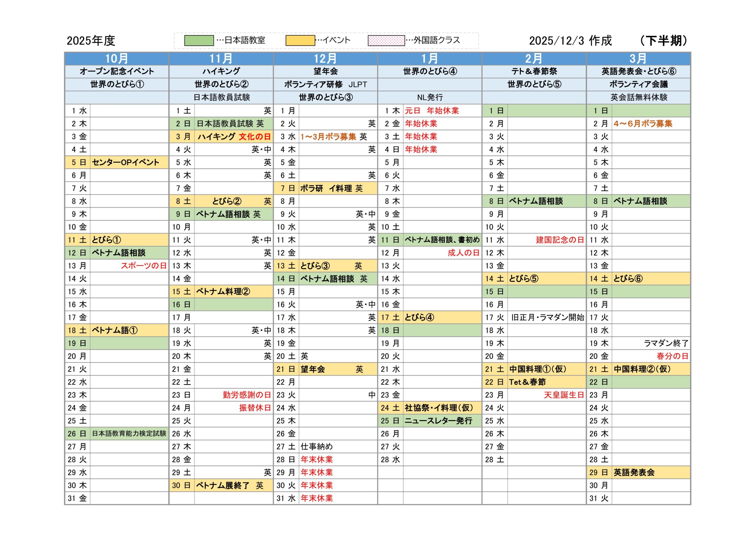The width and height of the screenshot is (756, 534).
Task: Click the ハイキング 文化の日 cell
Action: 234,137
